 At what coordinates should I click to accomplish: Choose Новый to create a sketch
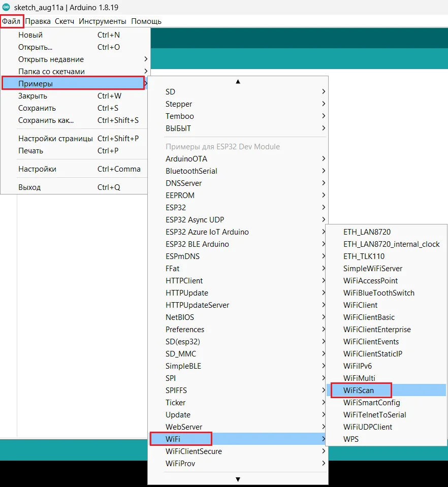pyautogui.click(x=30, y=35)
